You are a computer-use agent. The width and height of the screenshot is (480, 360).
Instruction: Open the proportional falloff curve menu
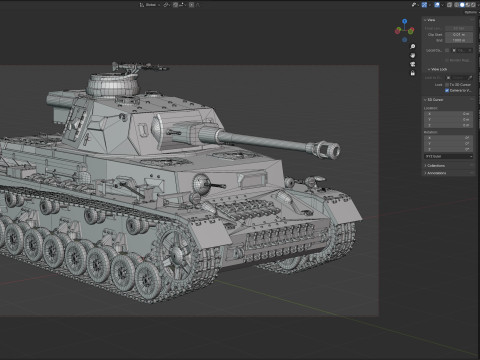(x=198, y=5)
